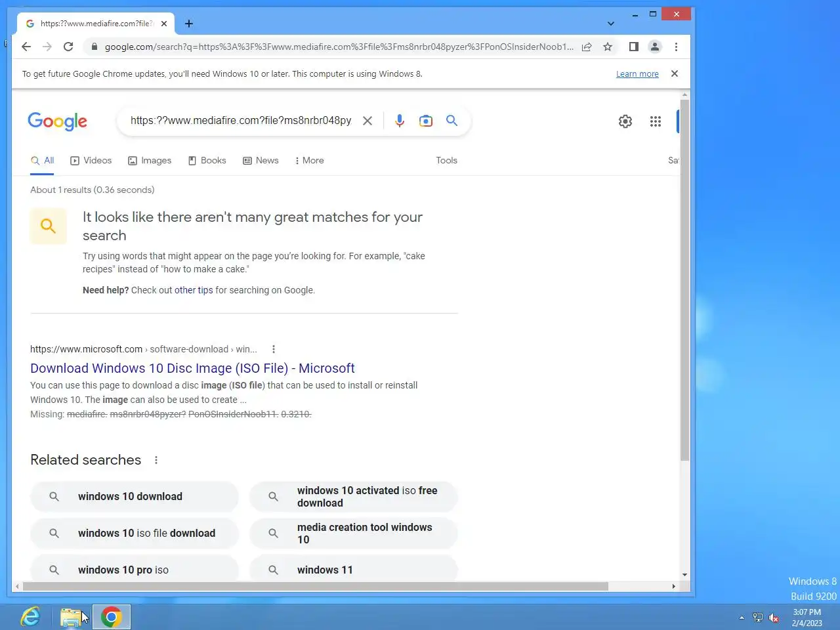The width and height of the screenshot is (840, 630).
Task: Search windows 10 activated iso free download
Action: click(353, 497)
